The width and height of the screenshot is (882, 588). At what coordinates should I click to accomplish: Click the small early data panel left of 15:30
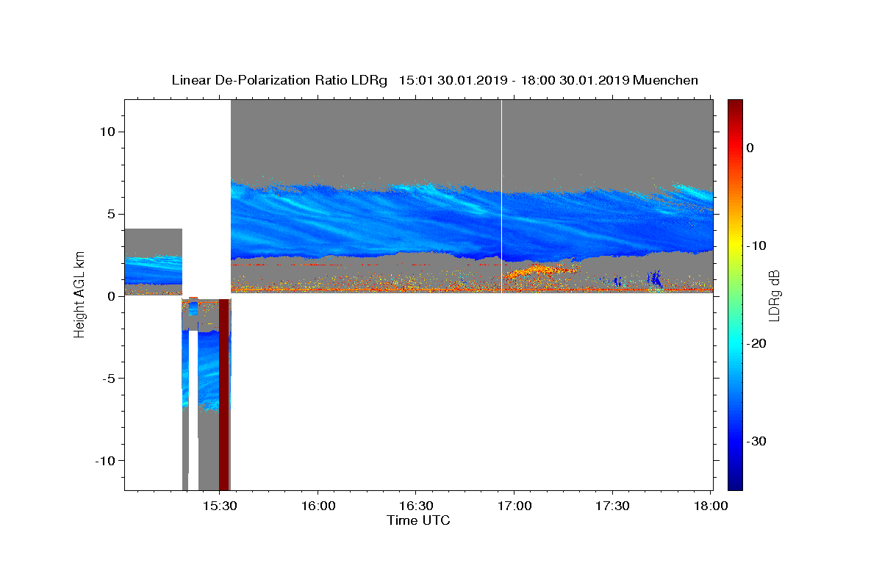153,262
